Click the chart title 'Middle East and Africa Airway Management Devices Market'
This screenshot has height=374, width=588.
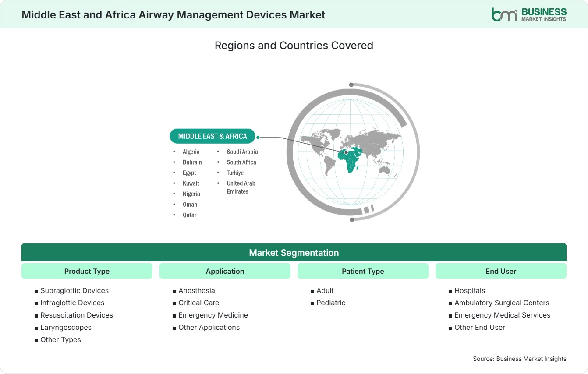174,14
